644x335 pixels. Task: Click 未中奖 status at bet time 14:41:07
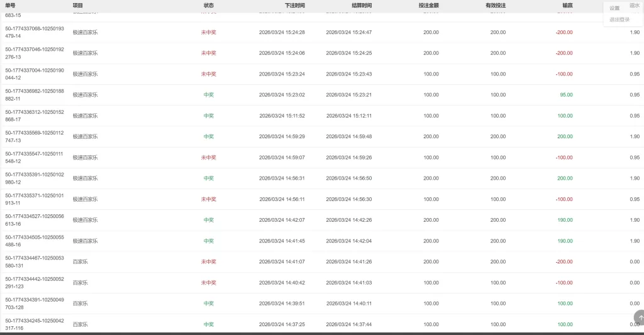[x=208, y=261]
